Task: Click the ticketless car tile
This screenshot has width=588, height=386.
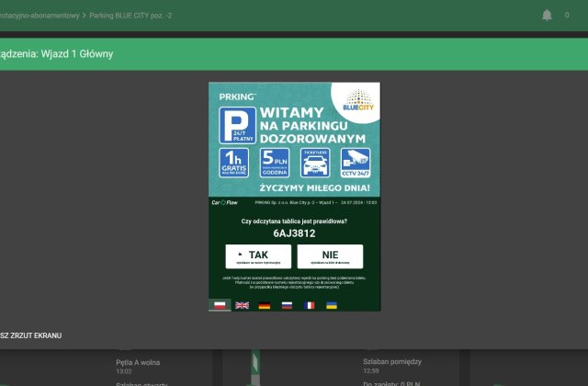Action: (316, 163)
